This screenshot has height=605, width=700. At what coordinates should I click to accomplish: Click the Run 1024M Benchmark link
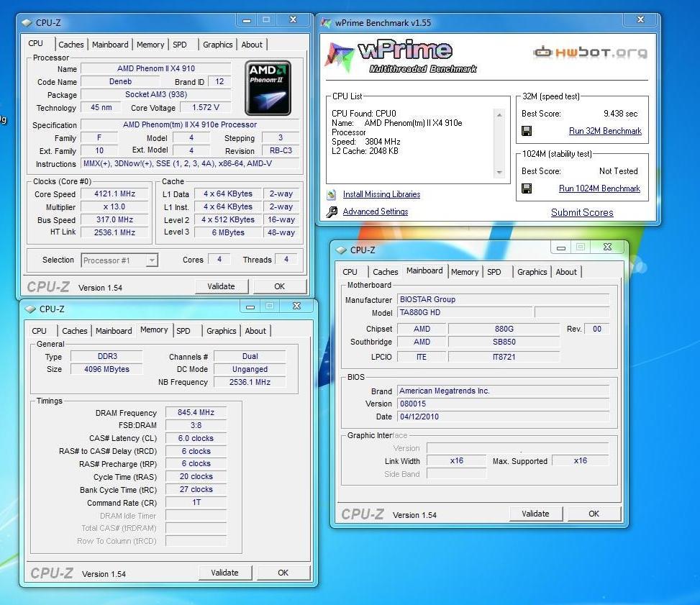click(599, 188)
